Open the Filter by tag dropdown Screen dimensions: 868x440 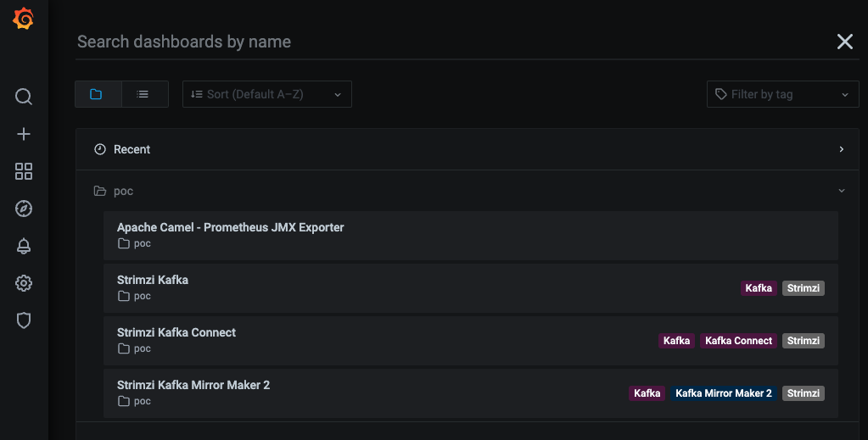point(783,94)
